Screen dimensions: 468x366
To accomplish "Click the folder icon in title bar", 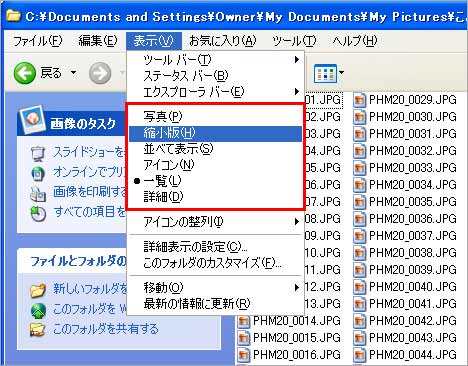I will (13, 16).
